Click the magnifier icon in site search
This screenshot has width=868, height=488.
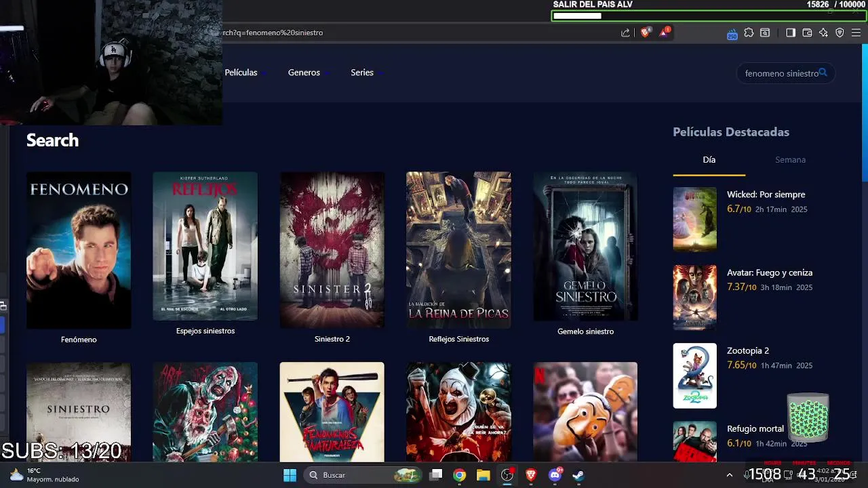(x=823, y=73)
